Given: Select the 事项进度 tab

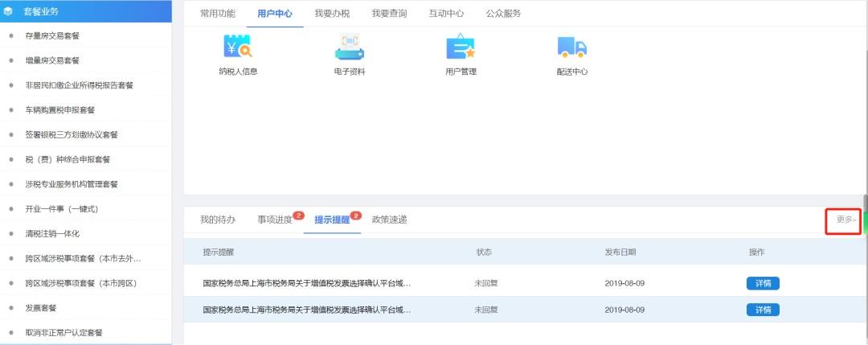Looking at the screenshot, I should [275, 220].
